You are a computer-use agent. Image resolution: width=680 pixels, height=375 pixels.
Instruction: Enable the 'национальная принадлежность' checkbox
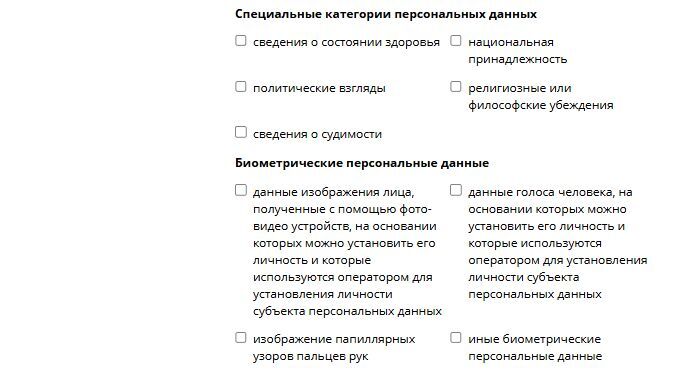456,41
